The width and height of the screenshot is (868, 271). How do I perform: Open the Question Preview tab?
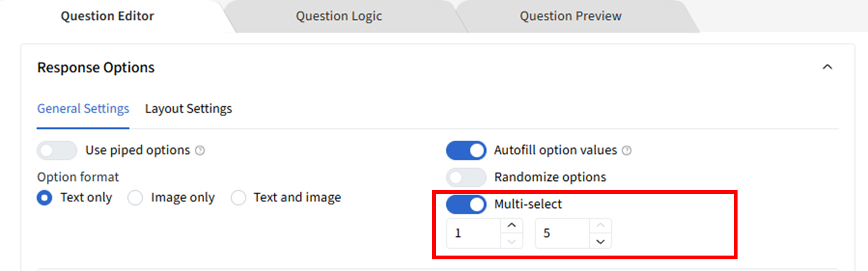(570, 16)
